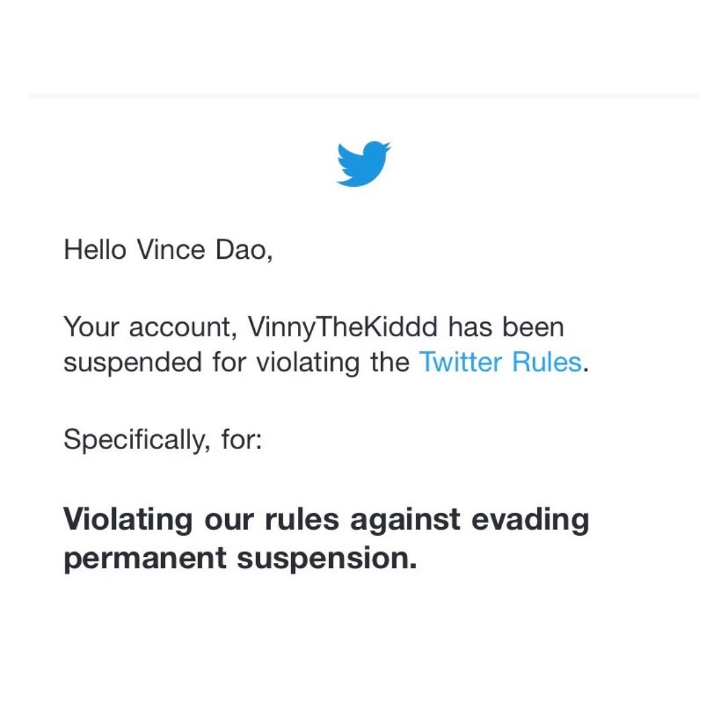Click the words "has been"

pyautogui.click(x=506, y=328)
